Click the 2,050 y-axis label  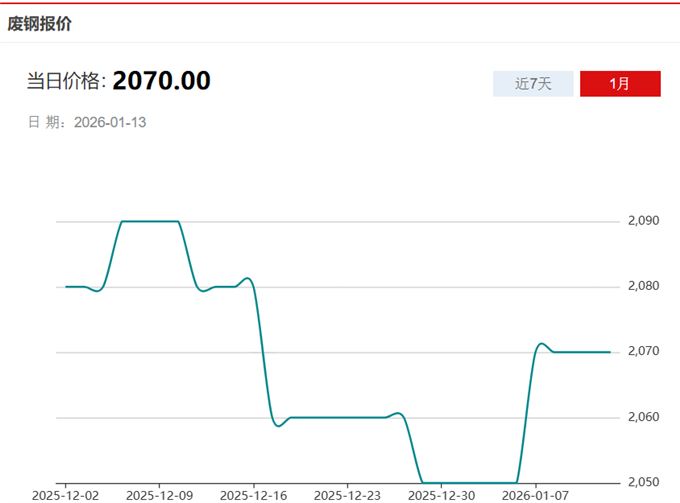point(641,482)
